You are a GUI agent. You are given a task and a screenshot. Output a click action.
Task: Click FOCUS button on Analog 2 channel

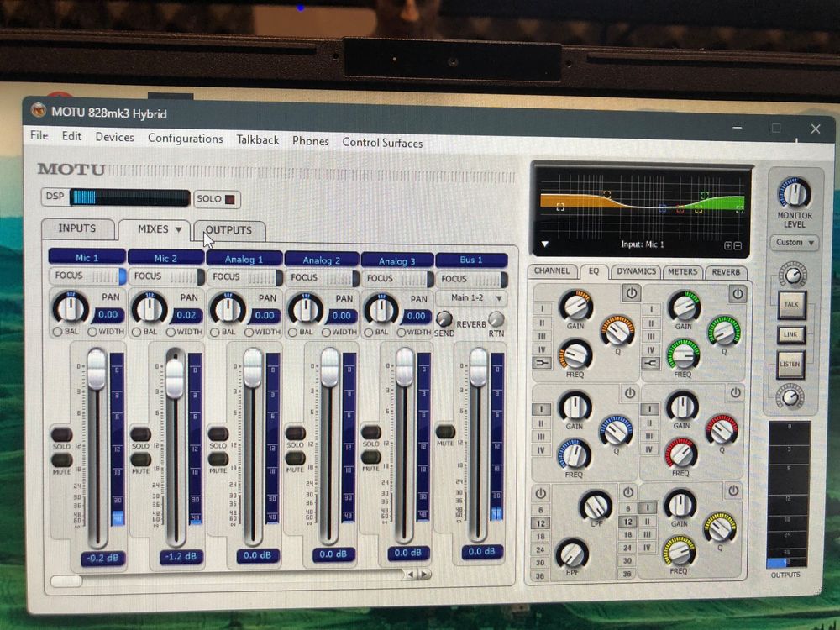(x=320, y=277)
